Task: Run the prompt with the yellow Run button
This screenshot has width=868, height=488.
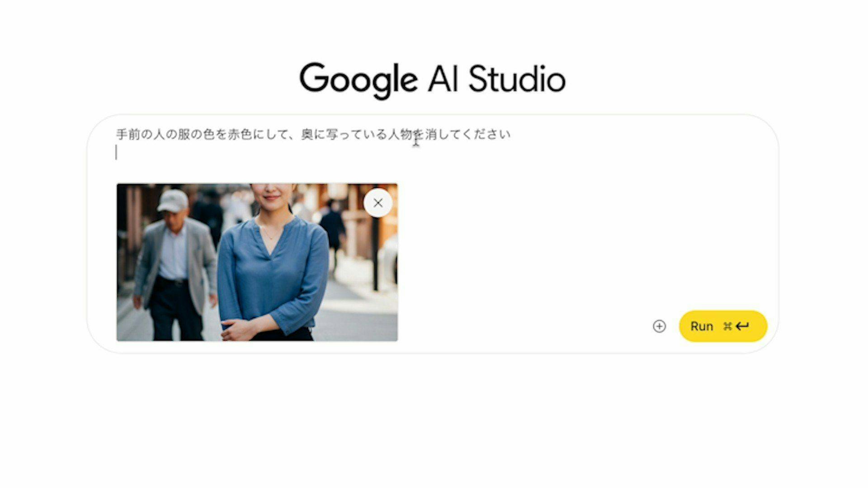Action: [x=723, y=326]
